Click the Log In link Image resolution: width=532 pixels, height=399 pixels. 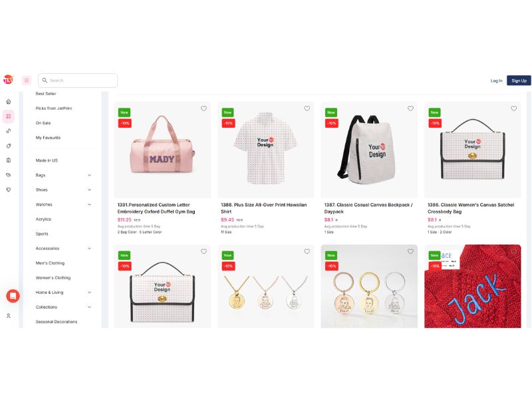(x=496, y=80)
